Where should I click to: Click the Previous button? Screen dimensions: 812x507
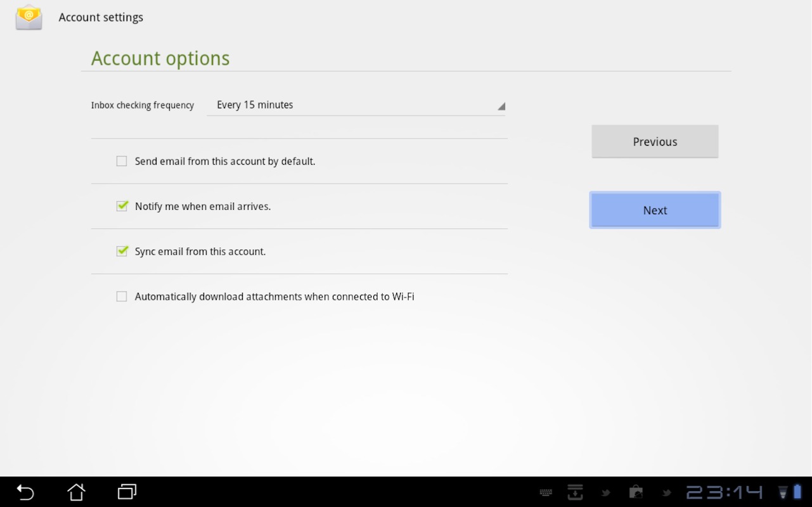(x=655, y=142)
